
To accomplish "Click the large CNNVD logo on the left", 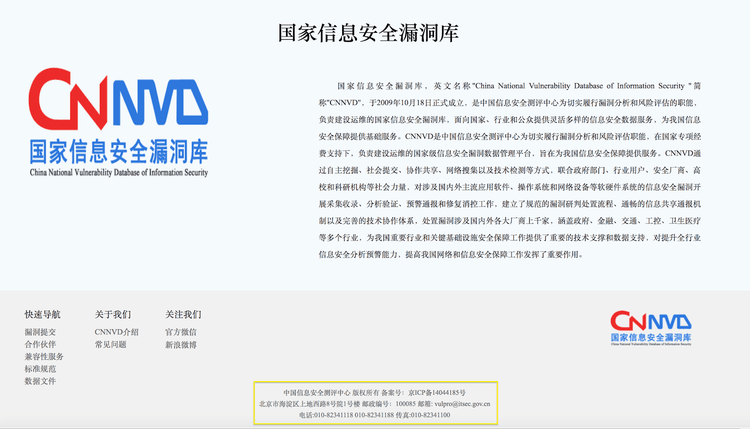I will pos(119,123).
